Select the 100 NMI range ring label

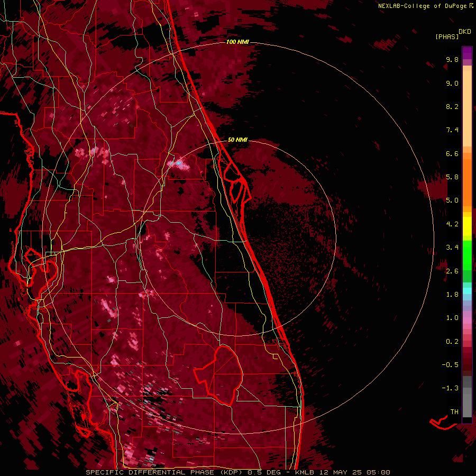(x=237, y=42)
